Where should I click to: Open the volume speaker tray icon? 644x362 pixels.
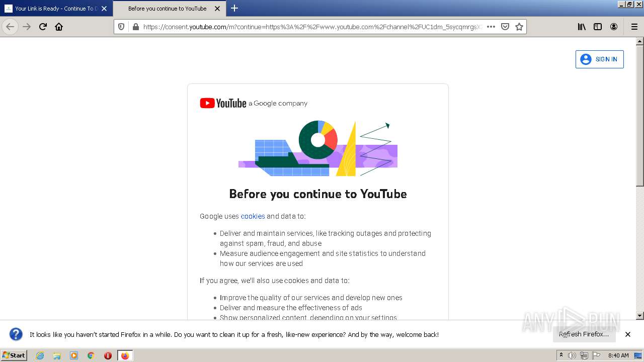(572, 355)
